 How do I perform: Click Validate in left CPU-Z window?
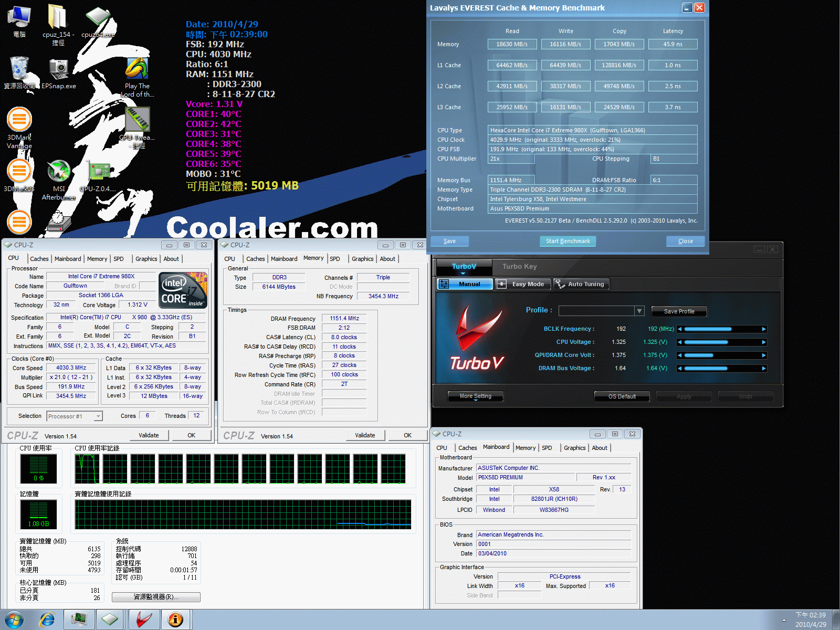pos(149,435)
